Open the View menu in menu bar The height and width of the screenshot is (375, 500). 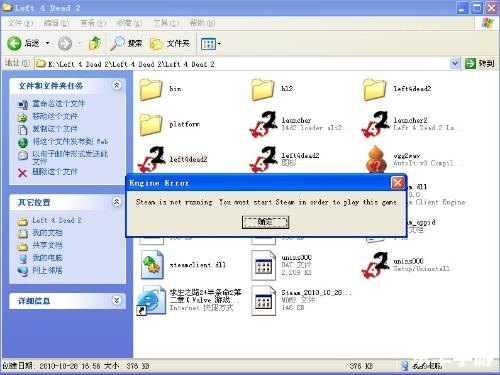click(93, 23)
